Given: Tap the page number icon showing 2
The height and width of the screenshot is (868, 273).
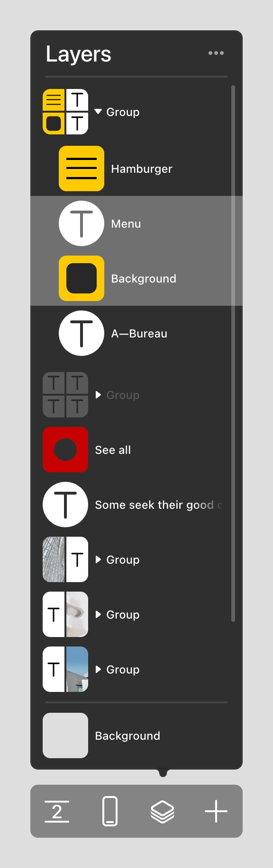Looking at the screenshot, I should 57,811.
